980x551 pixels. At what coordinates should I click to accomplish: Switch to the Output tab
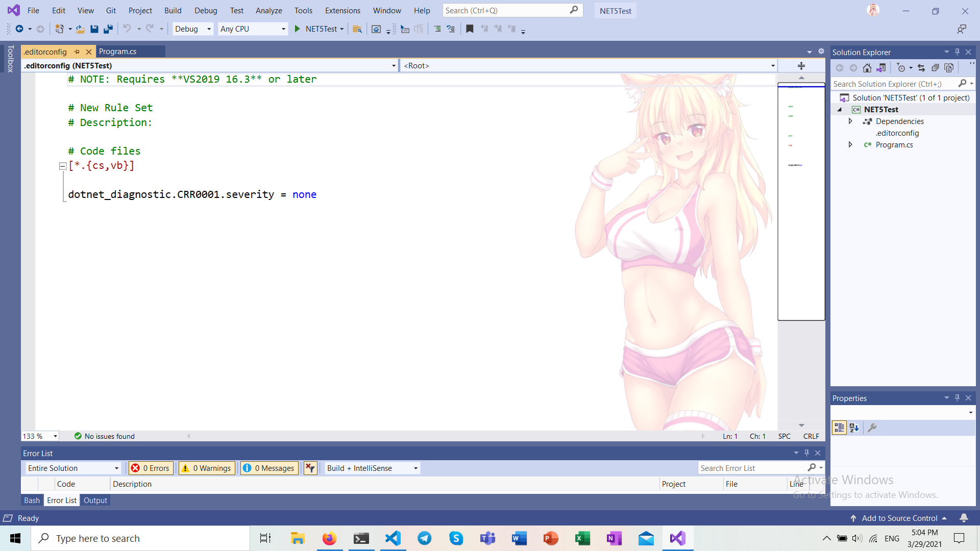[95, 500]
